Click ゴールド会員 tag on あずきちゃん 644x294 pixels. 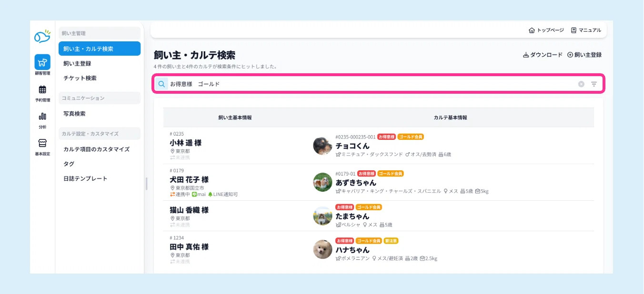(391, 174)
